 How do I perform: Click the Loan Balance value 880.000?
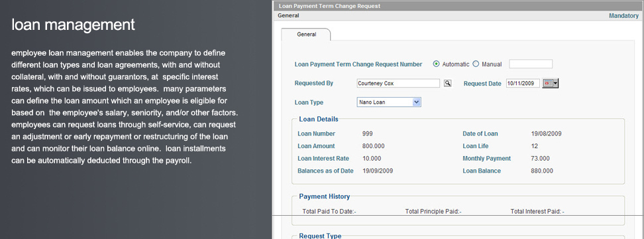click(x=542, y=171)
